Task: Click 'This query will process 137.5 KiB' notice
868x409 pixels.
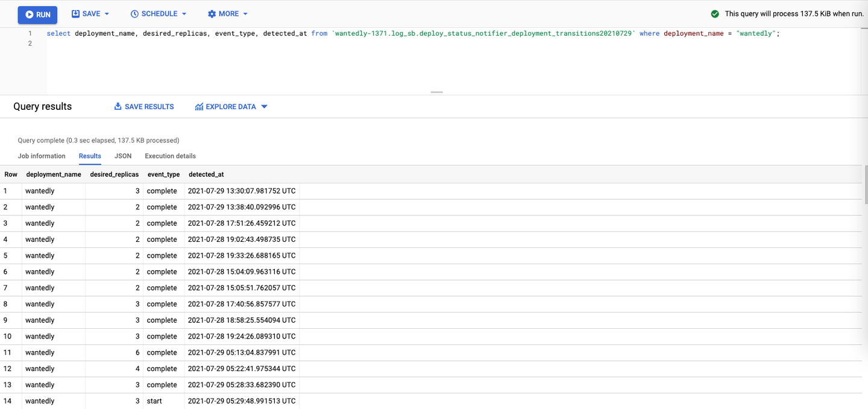Action: (x=794, y=14)
